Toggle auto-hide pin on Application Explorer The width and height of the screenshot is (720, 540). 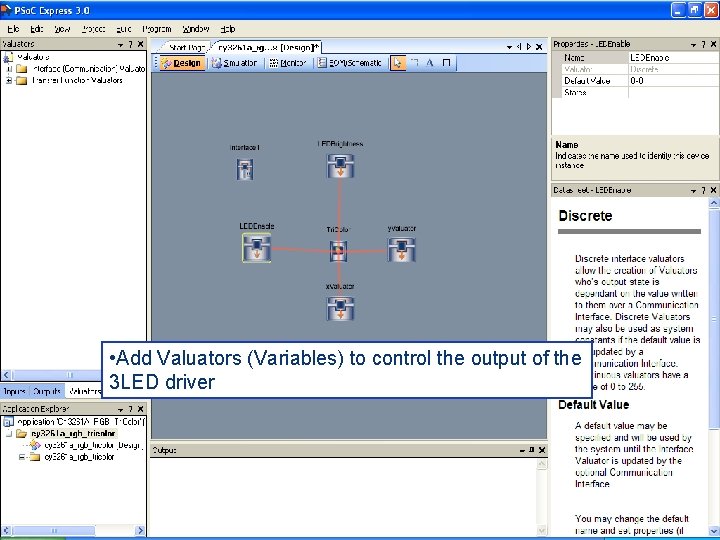(x=130, y=409)
